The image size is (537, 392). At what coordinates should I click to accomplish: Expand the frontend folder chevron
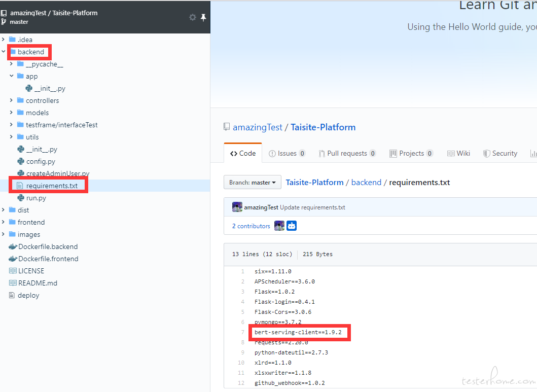tap(4, 222)
